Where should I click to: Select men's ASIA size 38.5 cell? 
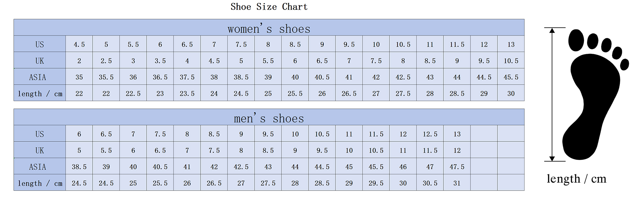click(x=79, y=167)
